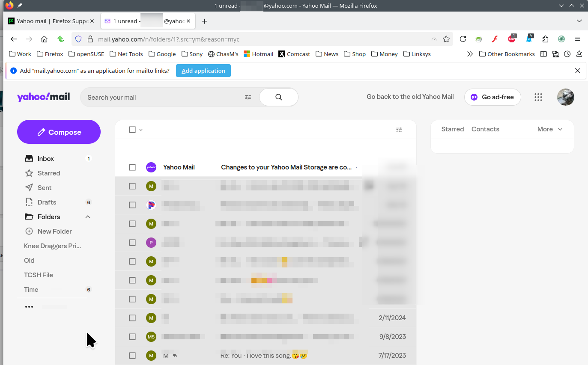588x365 pixels.
Task: Close the 1 unread Yahoo Mail tab
Action: coord(189,21)
